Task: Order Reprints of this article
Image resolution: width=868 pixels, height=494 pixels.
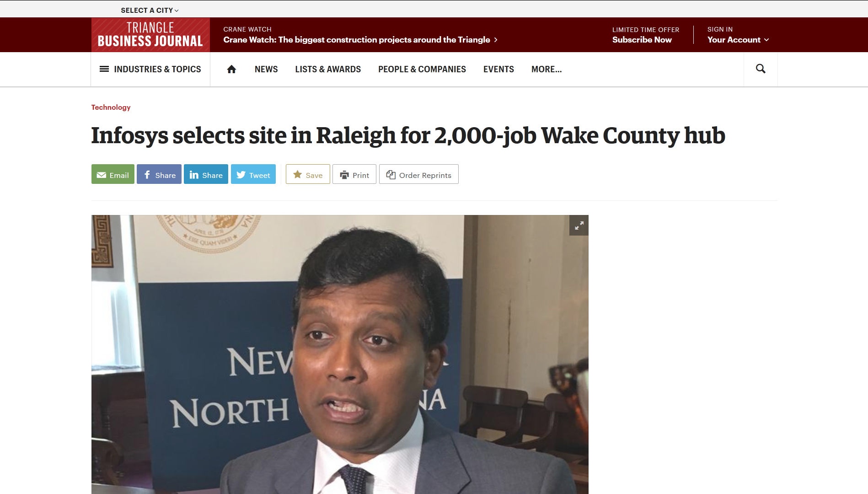Action: pyautogui.click(x=419, y=174)
